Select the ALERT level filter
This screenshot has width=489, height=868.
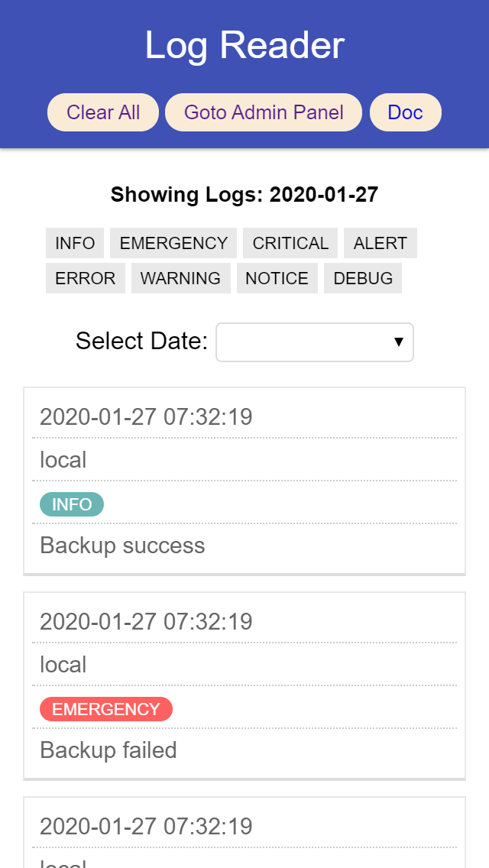(x=380, y=243)
